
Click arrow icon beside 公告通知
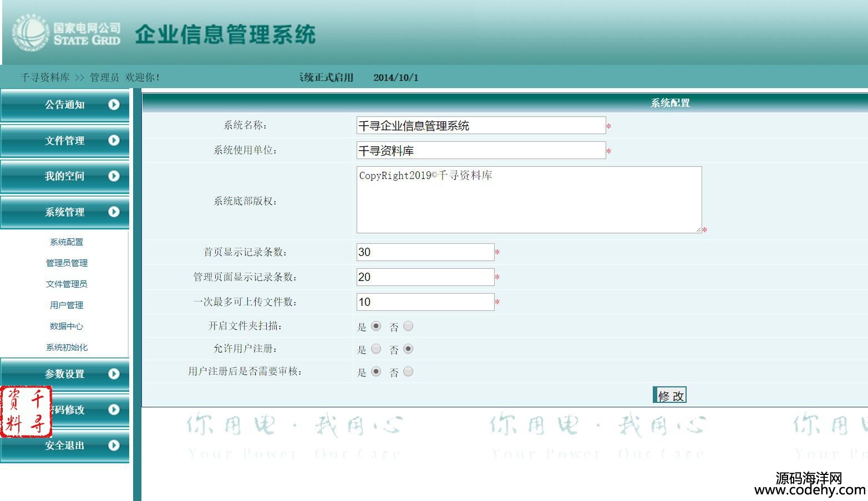(x=114, y=104)
